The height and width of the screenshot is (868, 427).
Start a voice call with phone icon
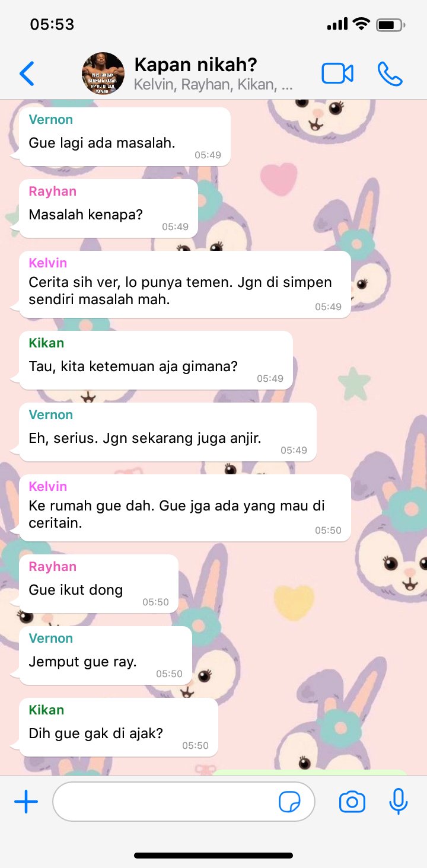click(390, 74)
